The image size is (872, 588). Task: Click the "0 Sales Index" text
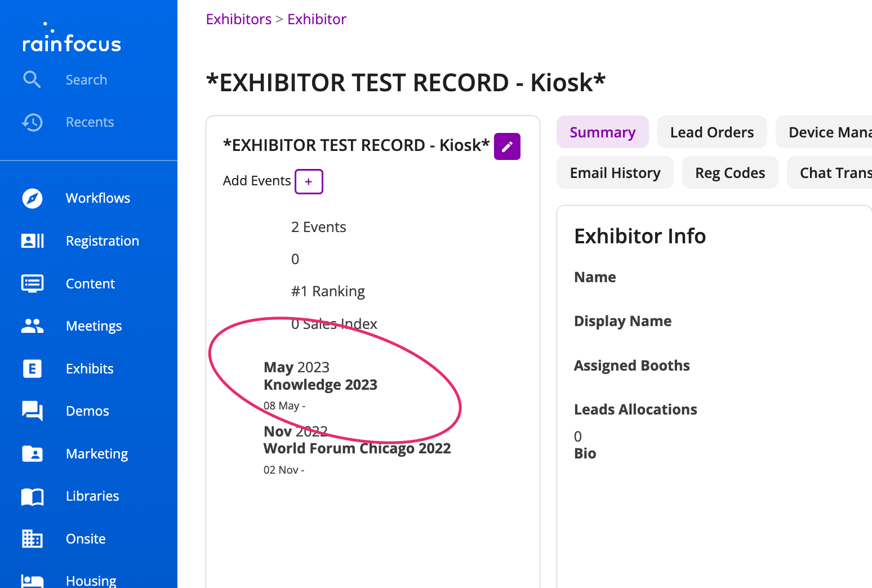tap(334, 324)
